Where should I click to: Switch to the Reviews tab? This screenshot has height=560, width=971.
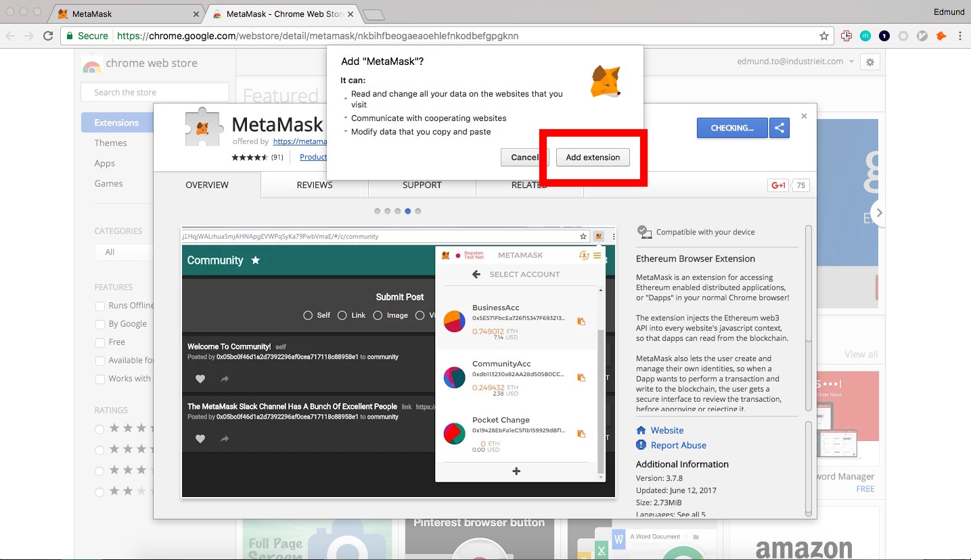click(x=315, y=185)
